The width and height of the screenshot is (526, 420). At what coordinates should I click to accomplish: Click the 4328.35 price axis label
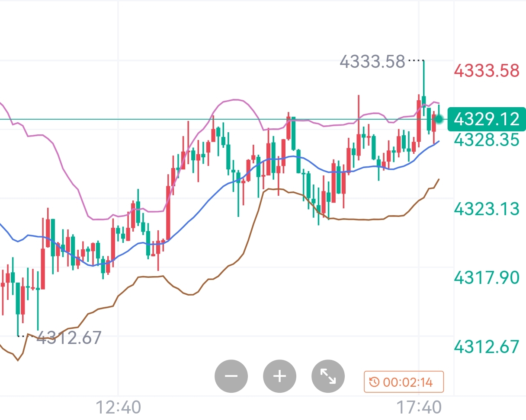coord(486,140)
